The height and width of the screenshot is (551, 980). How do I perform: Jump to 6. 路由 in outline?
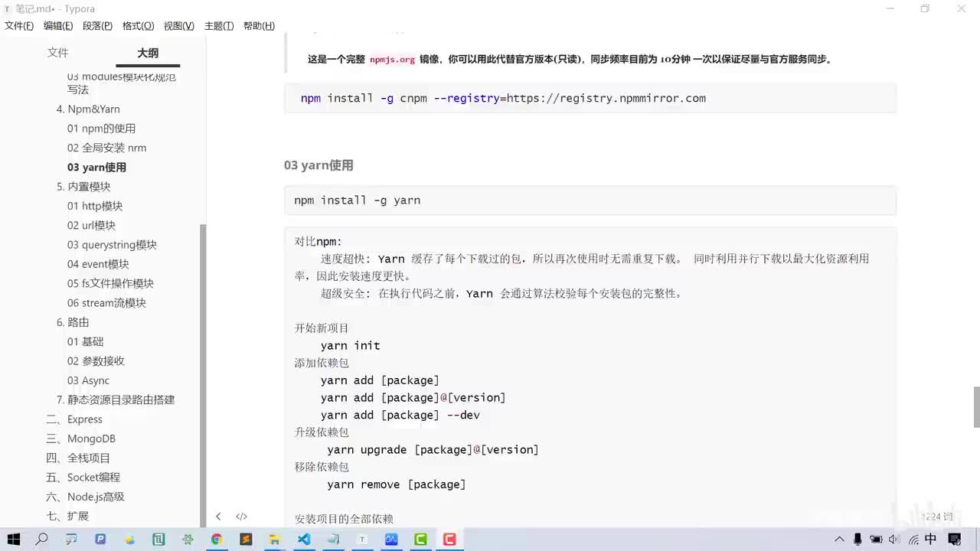[x=73, y=322]
